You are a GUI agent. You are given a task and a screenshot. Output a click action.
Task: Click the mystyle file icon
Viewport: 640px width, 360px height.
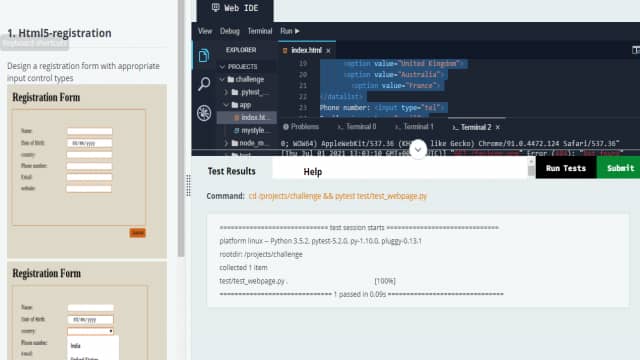coord(236,131)
